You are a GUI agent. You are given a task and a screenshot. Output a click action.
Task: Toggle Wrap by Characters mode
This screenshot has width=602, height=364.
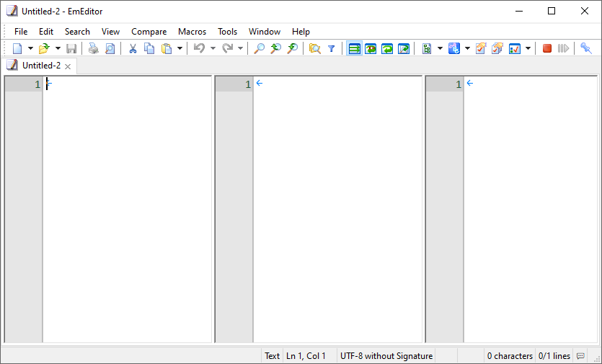coord(371,49)
